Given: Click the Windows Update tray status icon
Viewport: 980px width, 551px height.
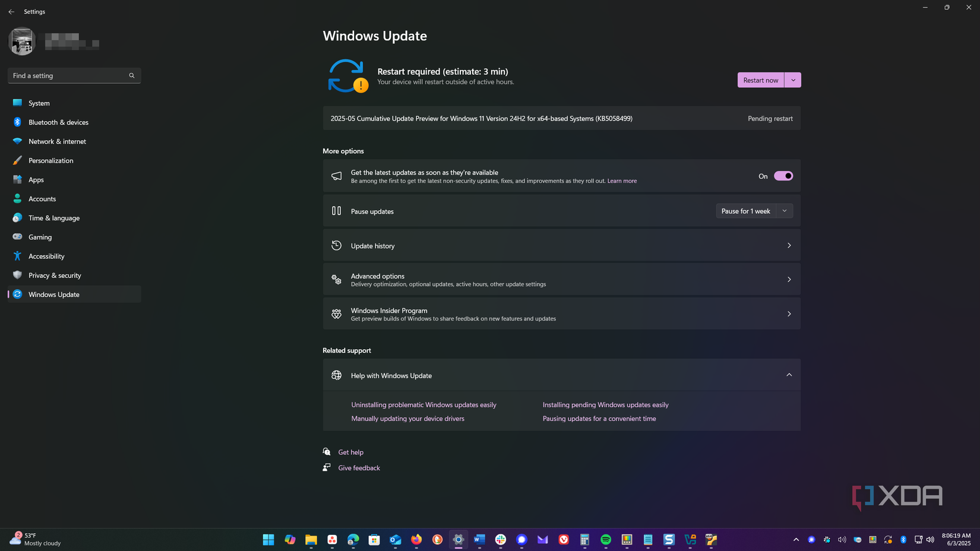Looking at the screenshot, I should tap(888, 539).
